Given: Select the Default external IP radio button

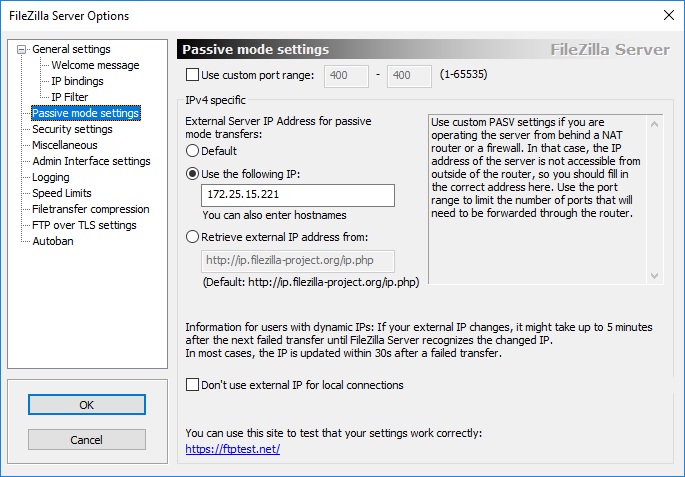Looking at the screenshot, I should tap(192, 151).
